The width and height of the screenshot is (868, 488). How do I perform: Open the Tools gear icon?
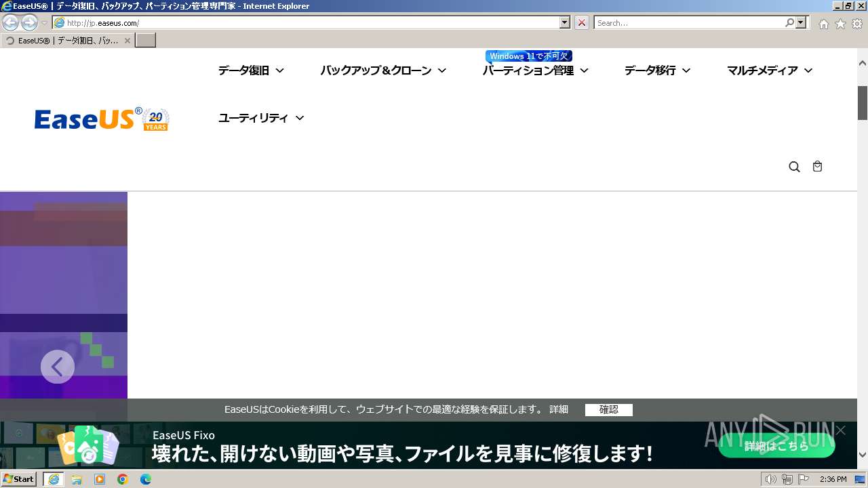pos(857,24)
